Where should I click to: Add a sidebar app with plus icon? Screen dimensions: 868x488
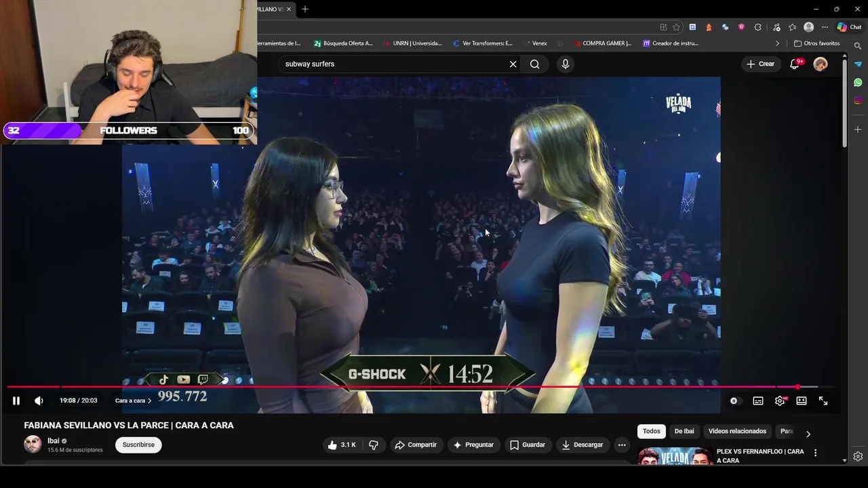click(x=858, y=129)
